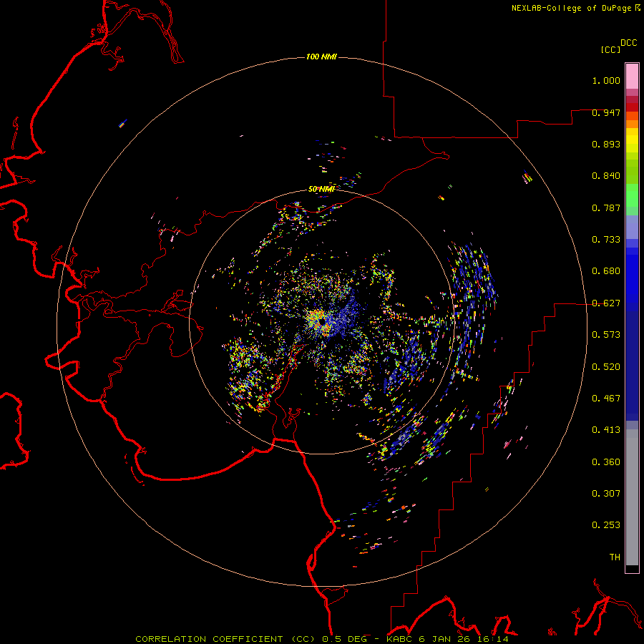This screenshot has width=644, height=644.
Task: Click the 0.360 scale value
Action: (x=606, y=462)
